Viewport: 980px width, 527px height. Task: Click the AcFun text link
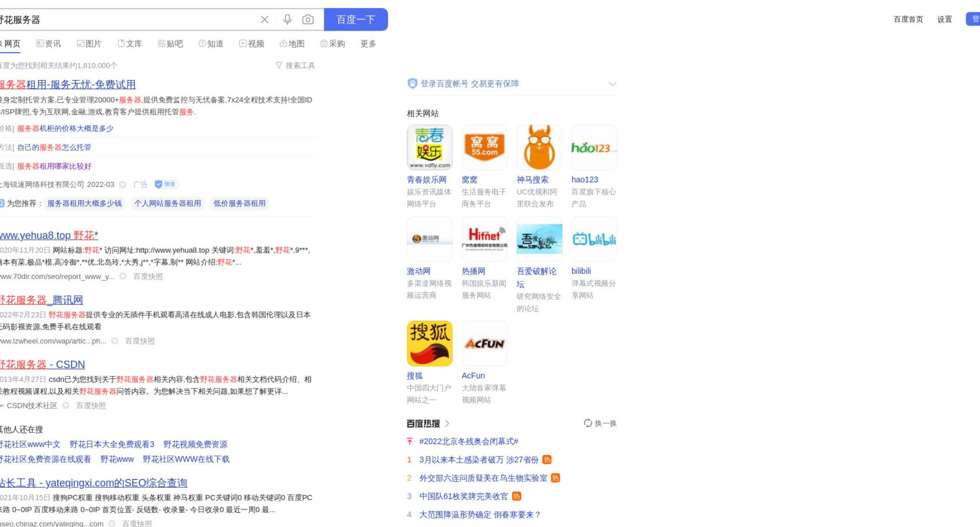coord(473,376)
